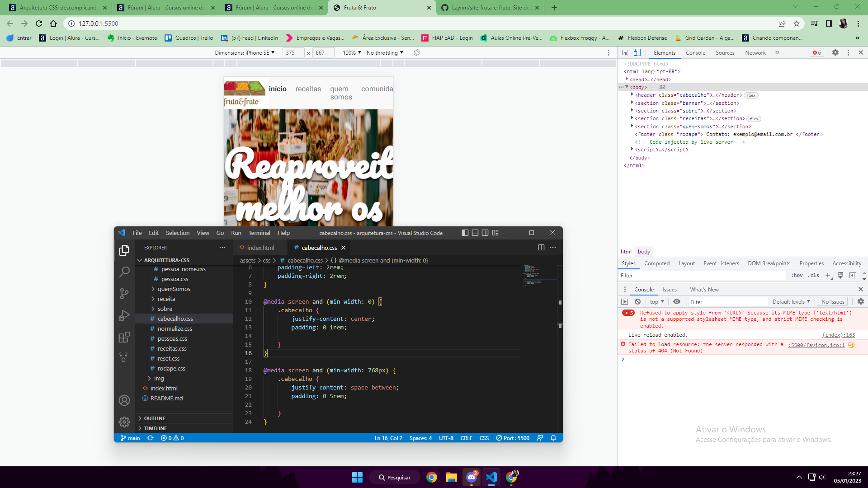Open Windows Start button

[x=357, y=477]
